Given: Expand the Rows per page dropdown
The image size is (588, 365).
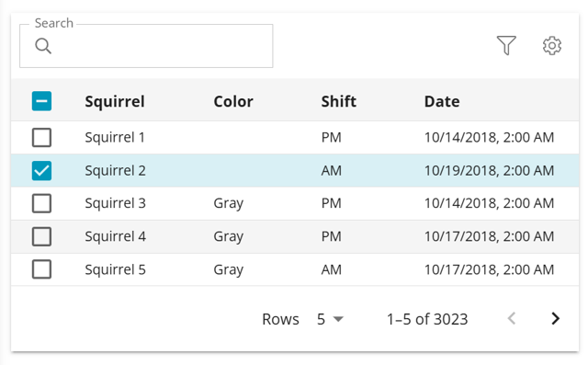Looking at the screenshot, I should (330, 319).
